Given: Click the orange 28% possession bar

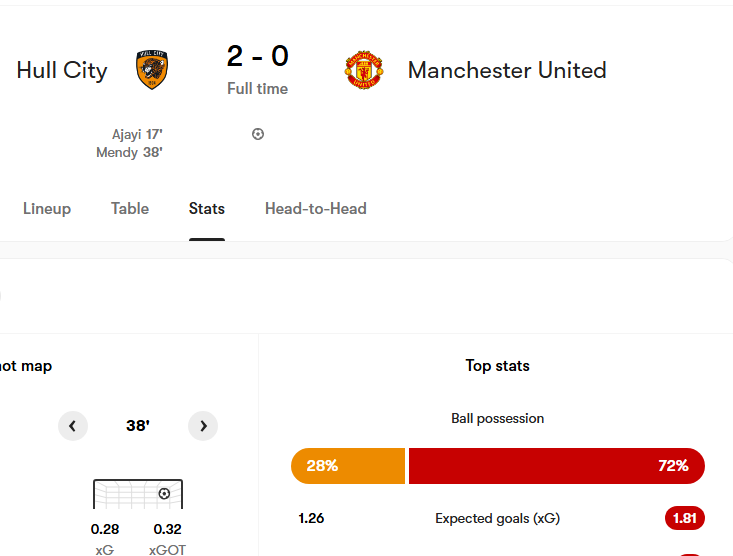Looking at the screenshot, I should coord(348,466).
